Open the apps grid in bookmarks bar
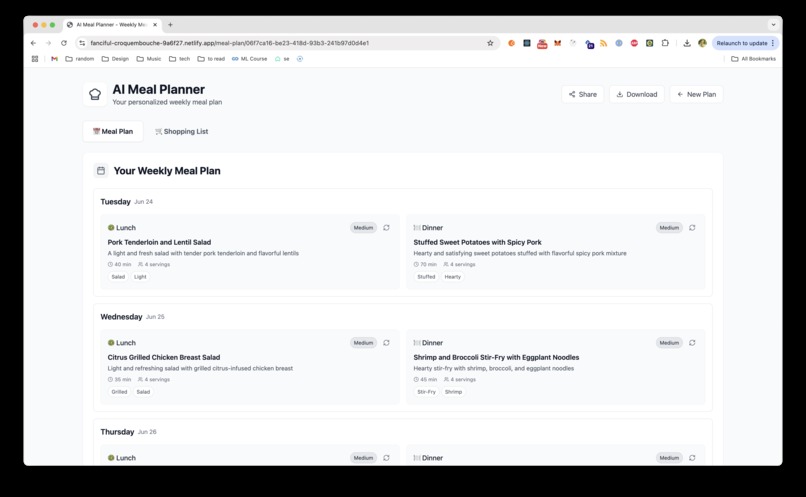This screenshot has width=806, height=497. (35, 59)
